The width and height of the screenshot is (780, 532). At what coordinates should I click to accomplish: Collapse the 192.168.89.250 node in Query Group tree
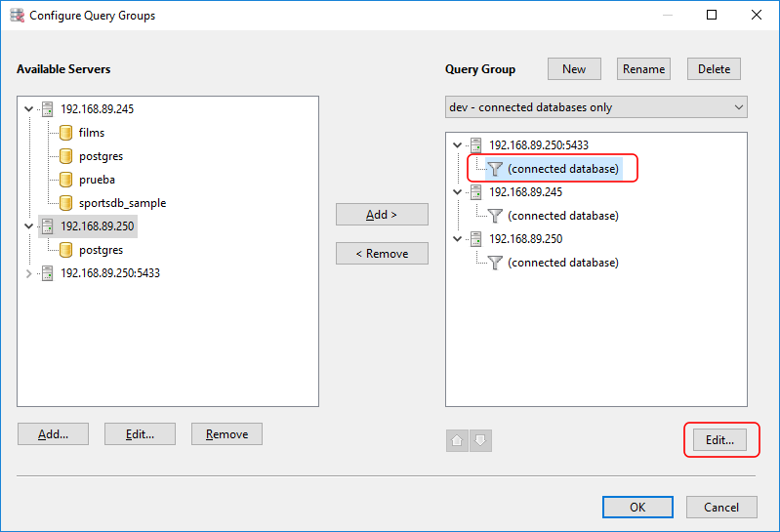[x=457, y=239]
